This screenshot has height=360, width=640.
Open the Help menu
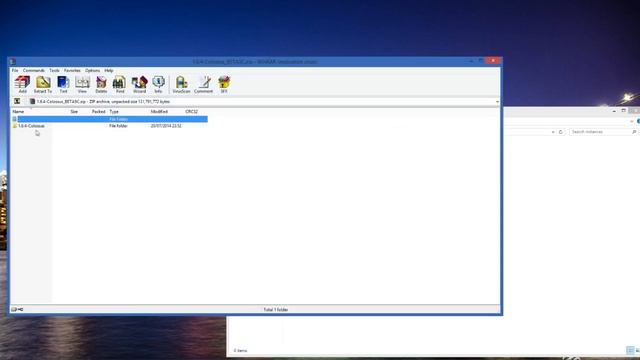pyautogui.click(x=109, y=71)
